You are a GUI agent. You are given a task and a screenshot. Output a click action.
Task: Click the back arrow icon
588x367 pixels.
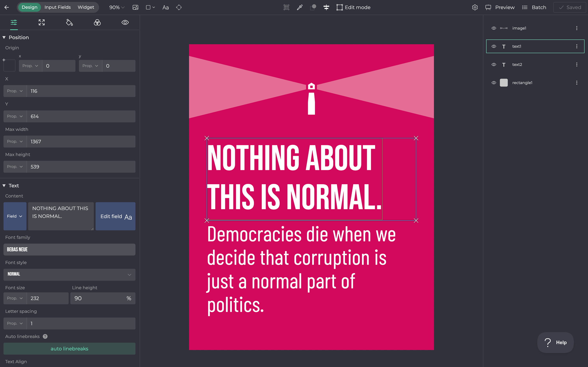pos(7,7)
